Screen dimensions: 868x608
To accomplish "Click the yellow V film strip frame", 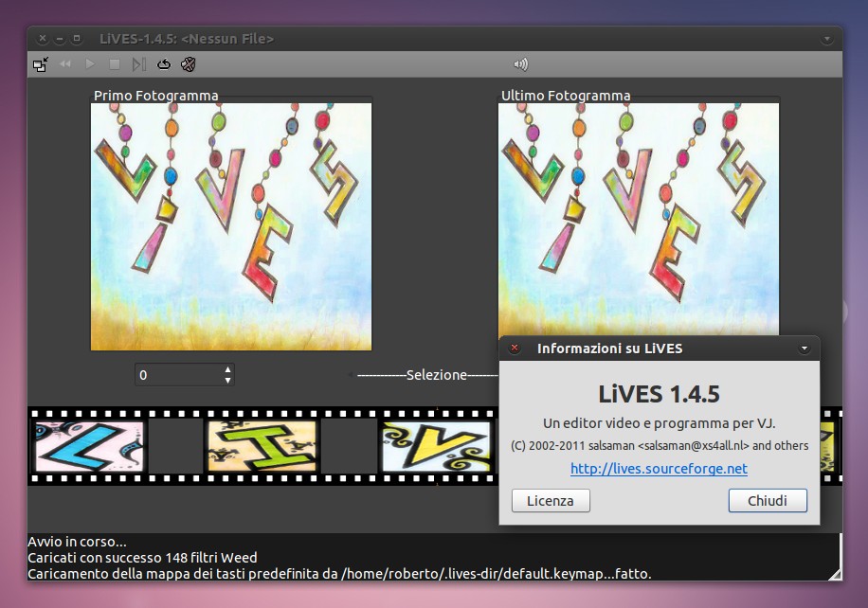I will coord(437,446).
